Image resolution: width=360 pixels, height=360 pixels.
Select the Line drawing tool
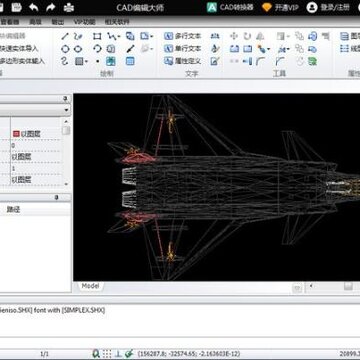[65, 36]
